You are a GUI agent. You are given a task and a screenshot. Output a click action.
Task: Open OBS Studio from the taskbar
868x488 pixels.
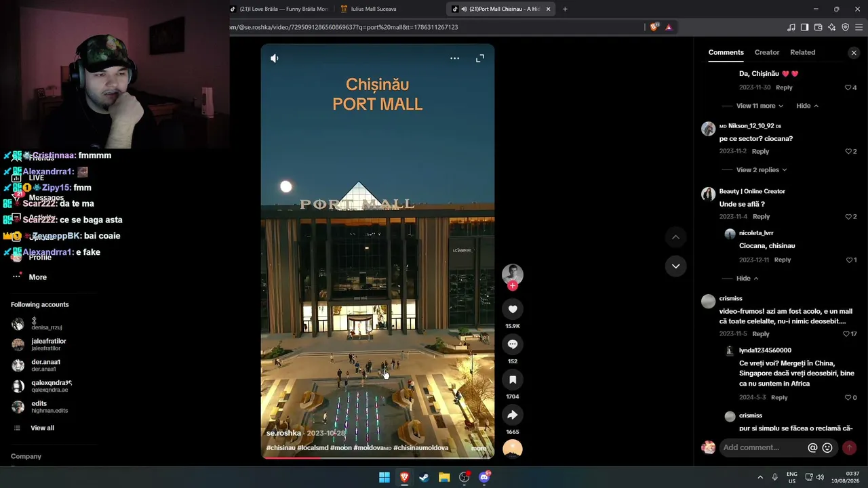click(x=464, y=477)
